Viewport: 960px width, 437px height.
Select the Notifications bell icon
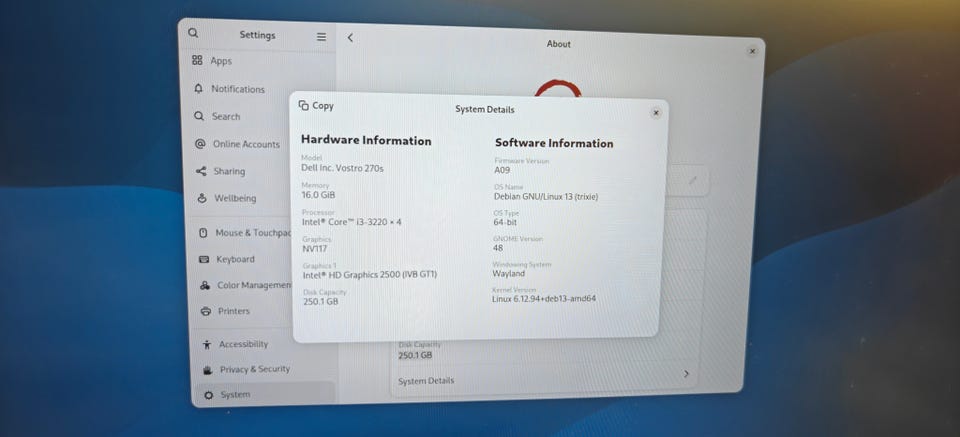coord(198,89)
